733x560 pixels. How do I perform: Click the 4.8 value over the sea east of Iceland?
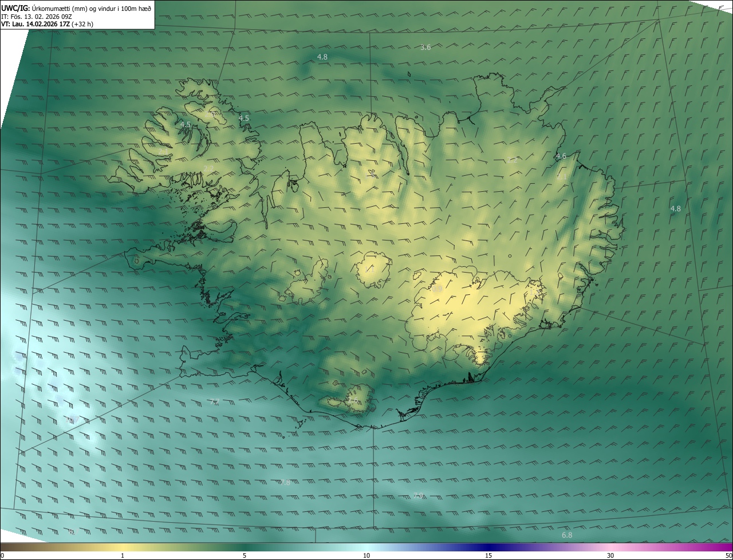tap(676, 208)
